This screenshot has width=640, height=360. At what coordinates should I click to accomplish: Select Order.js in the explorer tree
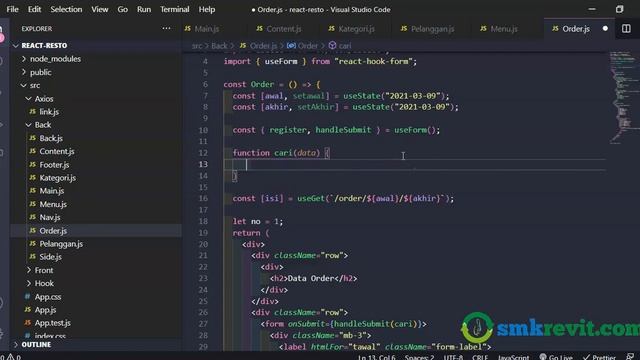[x=53, y=231]
